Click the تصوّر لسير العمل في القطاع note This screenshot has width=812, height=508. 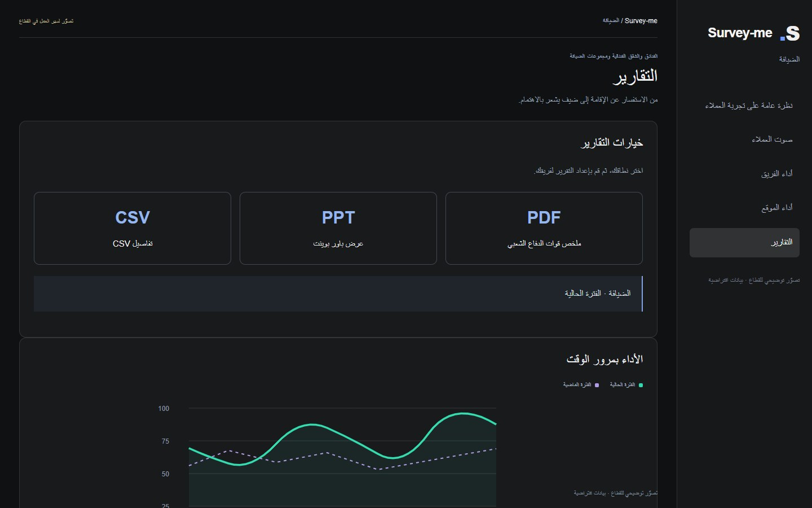point(46,21)
